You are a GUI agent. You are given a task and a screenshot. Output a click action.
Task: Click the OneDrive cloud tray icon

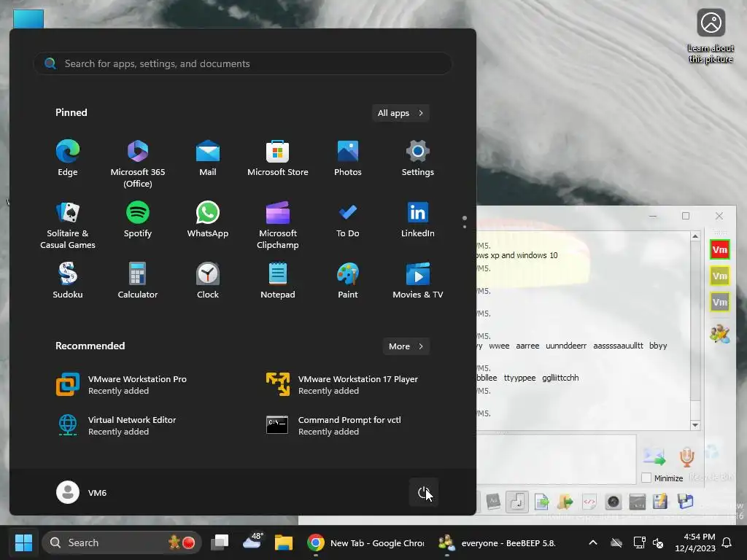(616, 542)
